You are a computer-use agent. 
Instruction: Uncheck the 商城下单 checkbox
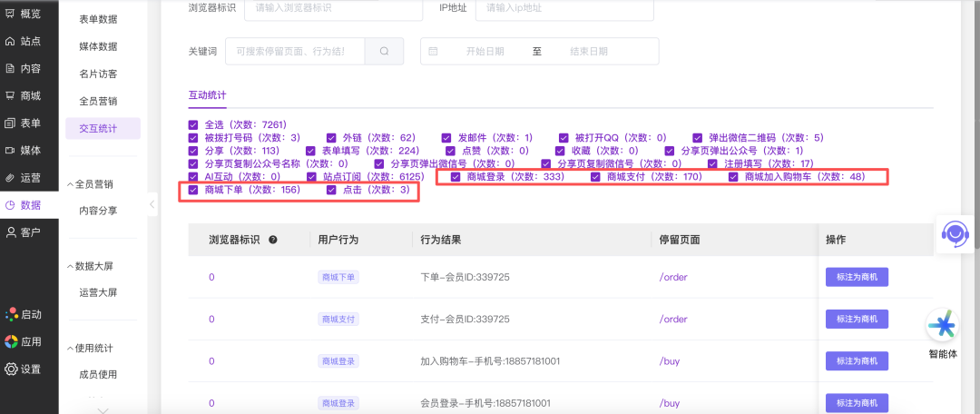coord(193,191)
